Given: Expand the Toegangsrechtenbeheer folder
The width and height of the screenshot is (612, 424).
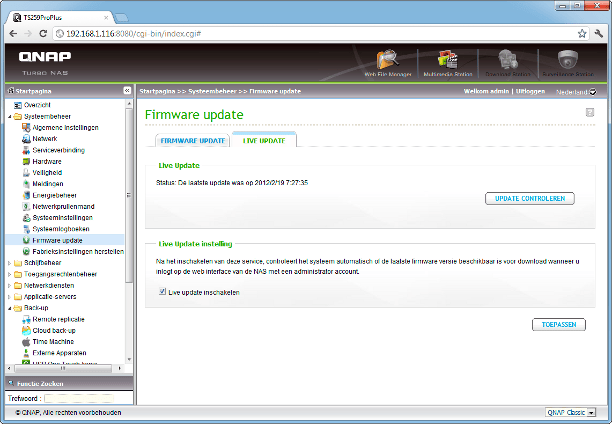Looking at the screenshot, I should pos(10,274).
